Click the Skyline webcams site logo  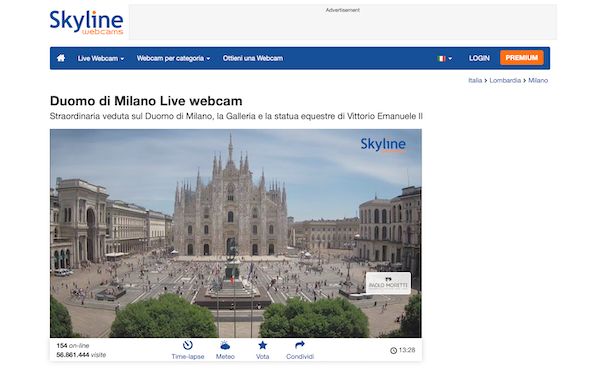86,23
